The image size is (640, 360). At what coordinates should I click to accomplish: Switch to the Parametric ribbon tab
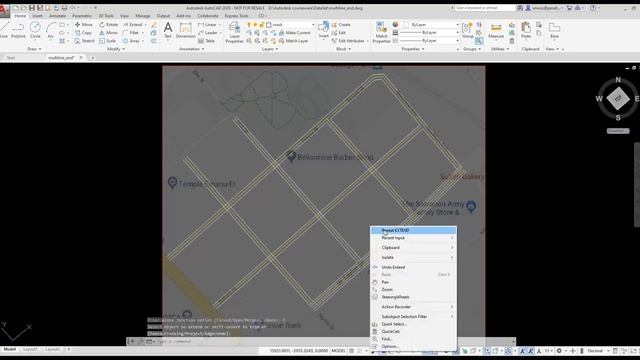[x=82, y=16]
